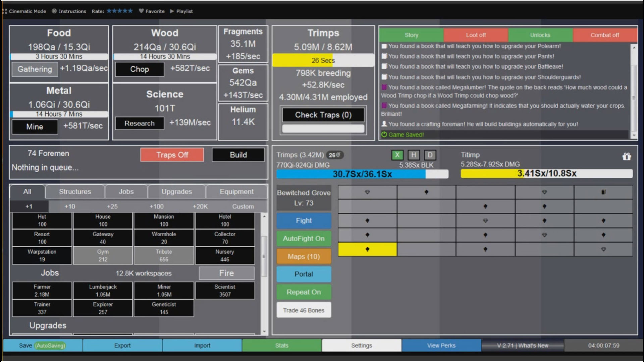Select the H formation button
Viewport: 644px width, 362px height.
pyautogui.click(x=414, y=155)
